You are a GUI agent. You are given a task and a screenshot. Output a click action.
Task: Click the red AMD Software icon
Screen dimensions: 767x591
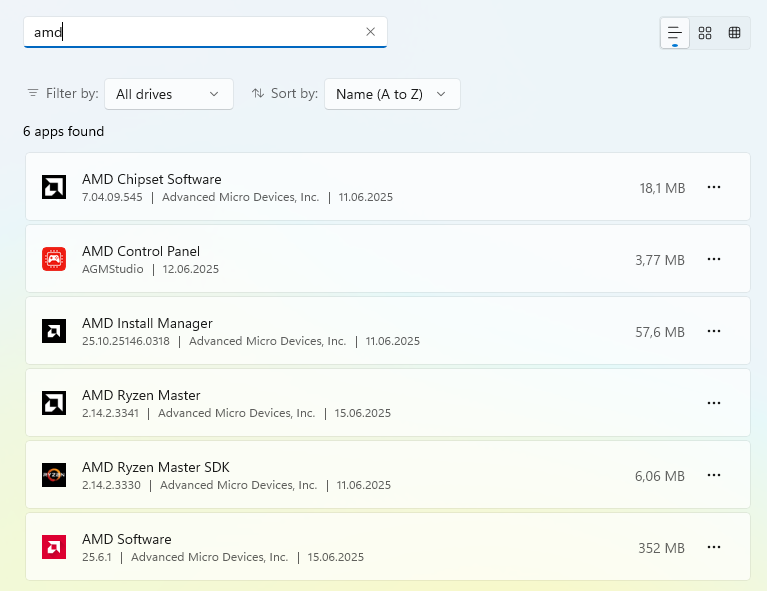54,547
